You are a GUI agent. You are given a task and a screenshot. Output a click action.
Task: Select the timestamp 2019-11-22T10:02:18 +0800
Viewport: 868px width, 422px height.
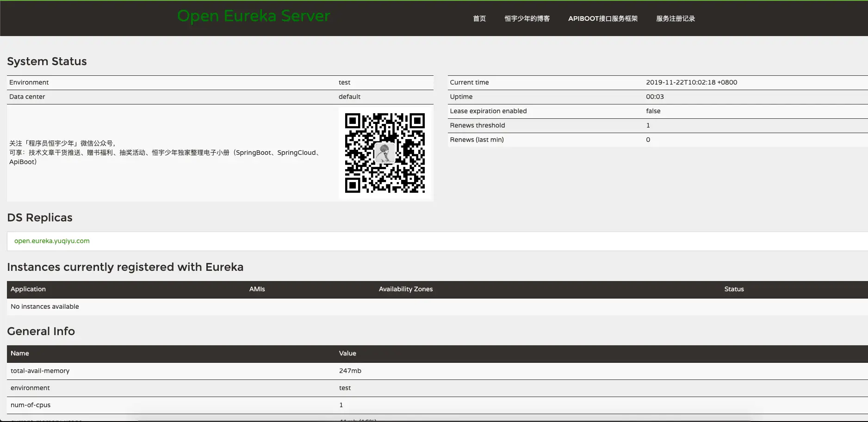(x=692, y=82)
